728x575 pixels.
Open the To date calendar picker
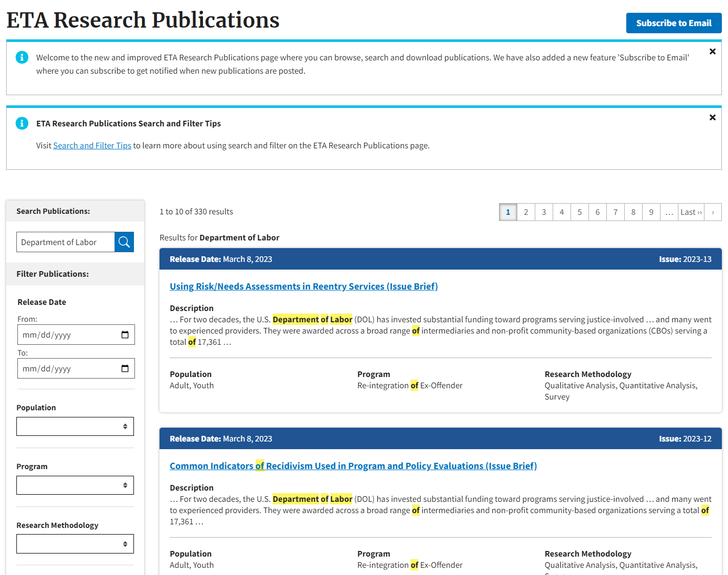pyautogui.click(x=125, y=369)
